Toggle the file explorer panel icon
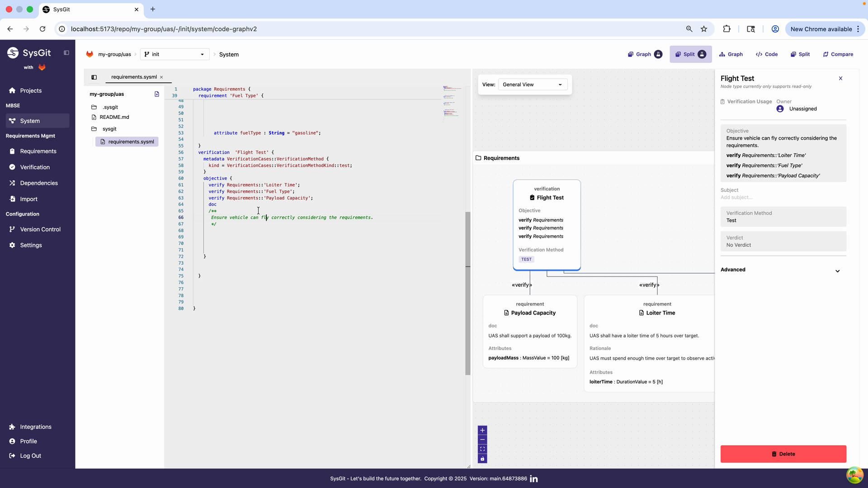 94,77
